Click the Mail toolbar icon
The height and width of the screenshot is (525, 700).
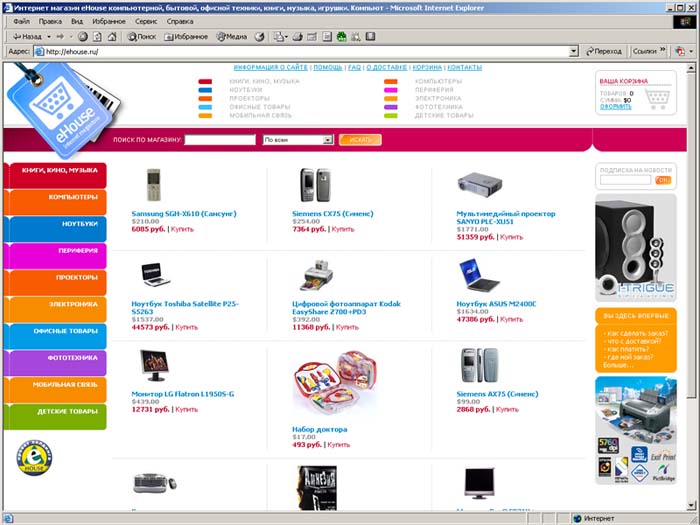tap(280, 37)
